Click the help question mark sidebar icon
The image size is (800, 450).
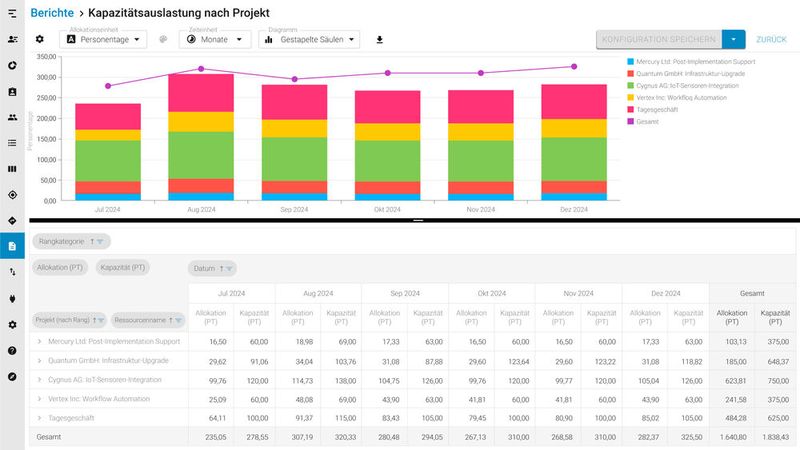pyautogui.click(x=12, y=350)
